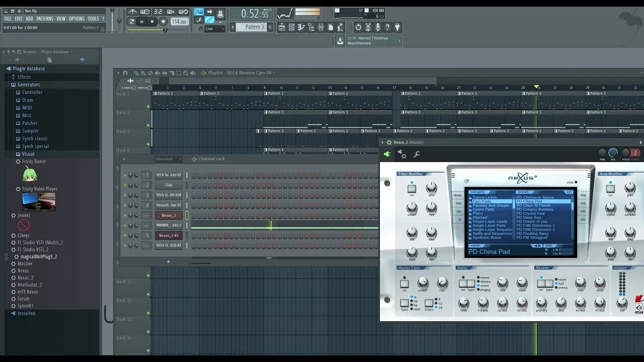Toggle the typing keyboard to piano icon
The image size is (644, 362).
199,12
